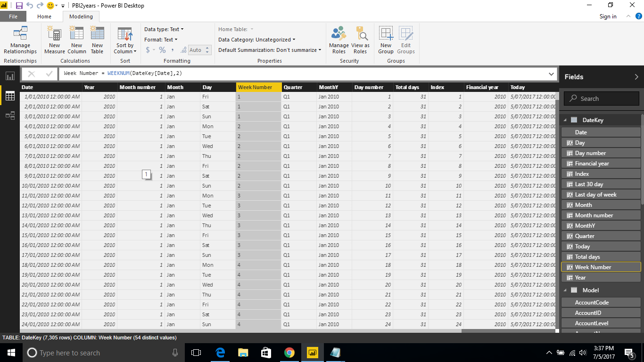Image resolution: width=644 pixels, height=362 pixels.
Task: Open the Data type dropdown
Action: coord(164,29)
